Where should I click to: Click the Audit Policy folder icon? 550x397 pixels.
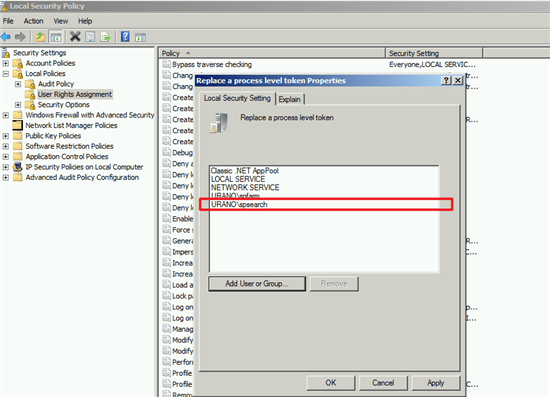(30, 84)
